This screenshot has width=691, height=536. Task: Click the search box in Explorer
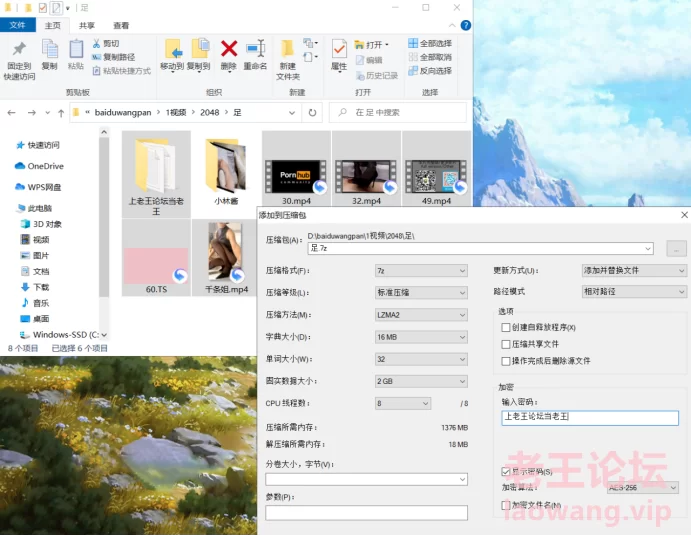click(398, 112)
